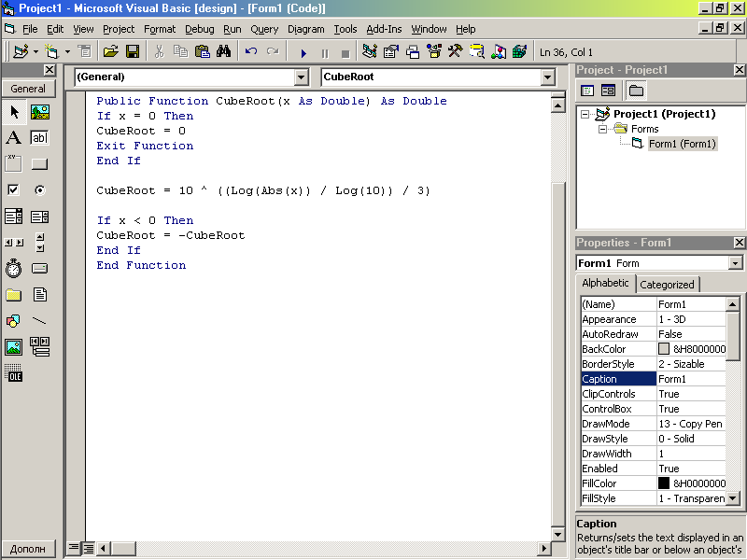Select the Image control tool

[x=13, y=347]
